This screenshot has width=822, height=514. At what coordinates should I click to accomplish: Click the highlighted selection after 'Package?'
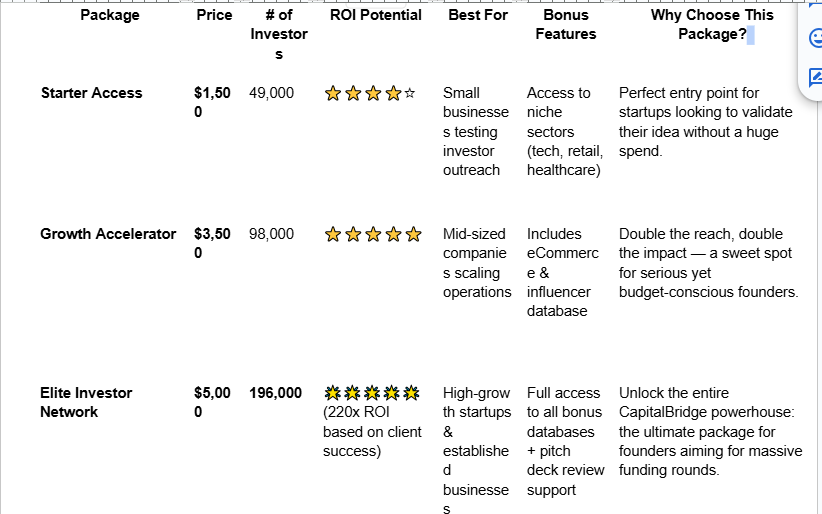click(751, 35)
